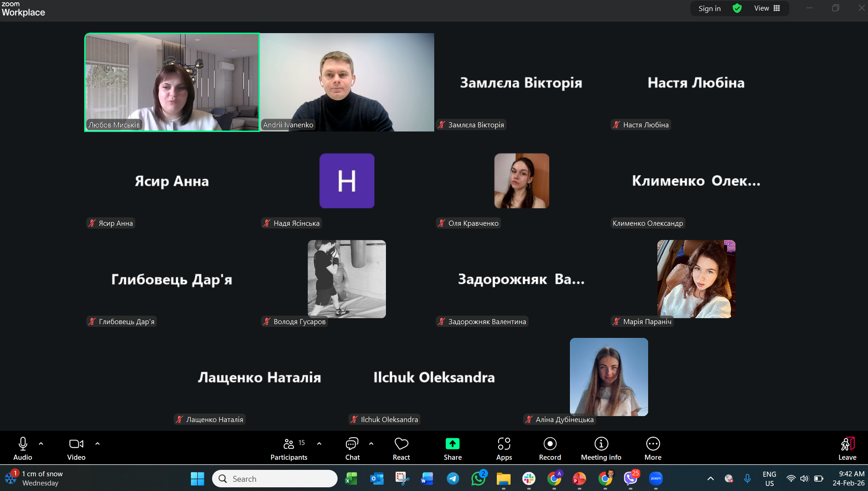Viewport: 868px width, 491px height.
Task: Expand video options arrow next to Video
Action: click(98, 444)
